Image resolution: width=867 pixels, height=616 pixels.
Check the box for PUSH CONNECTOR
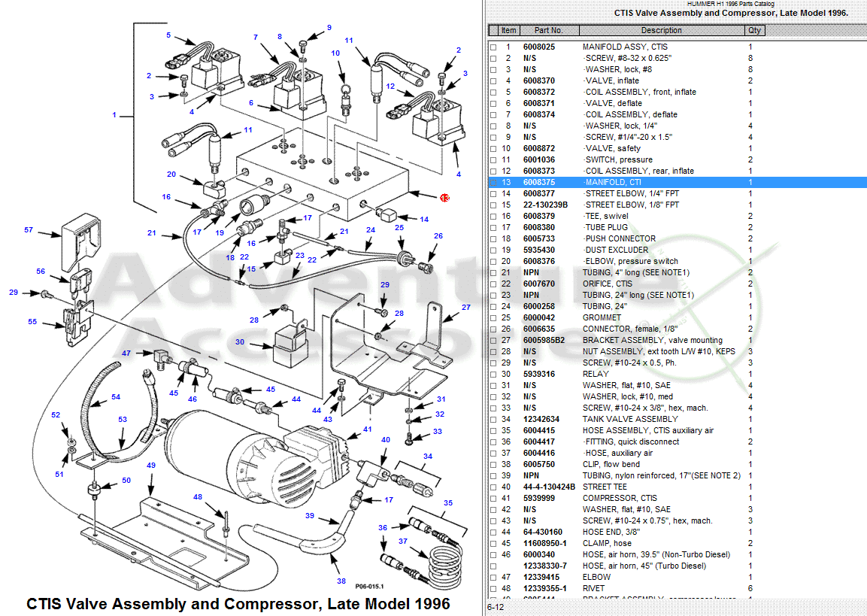click(x=493, y=239)
